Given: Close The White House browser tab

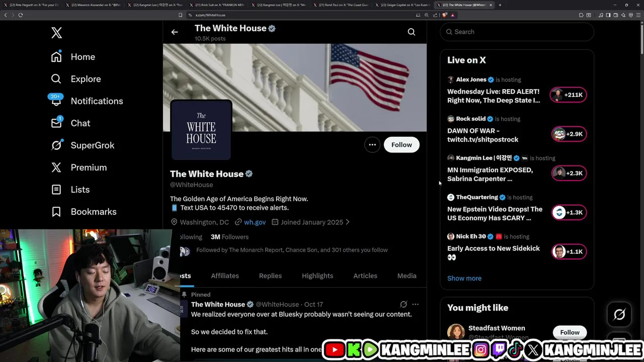Looking at the screenshot, I should [x=491, y=5].
